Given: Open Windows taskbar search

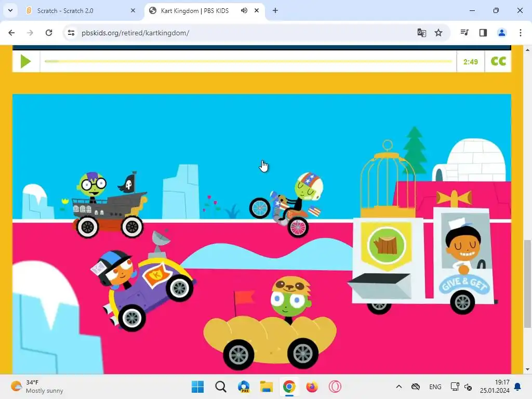Looking at the screenshot, I should point(220,387).
